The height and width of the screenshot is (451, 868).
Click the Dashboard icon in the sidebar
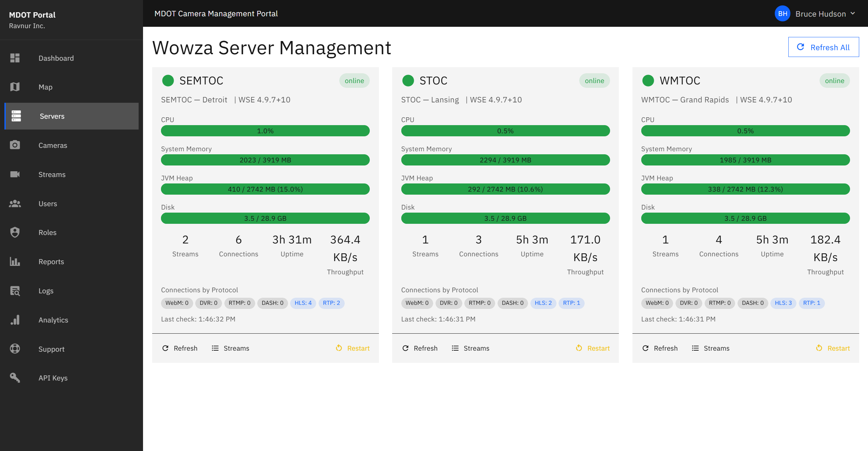tap(15, 58)
